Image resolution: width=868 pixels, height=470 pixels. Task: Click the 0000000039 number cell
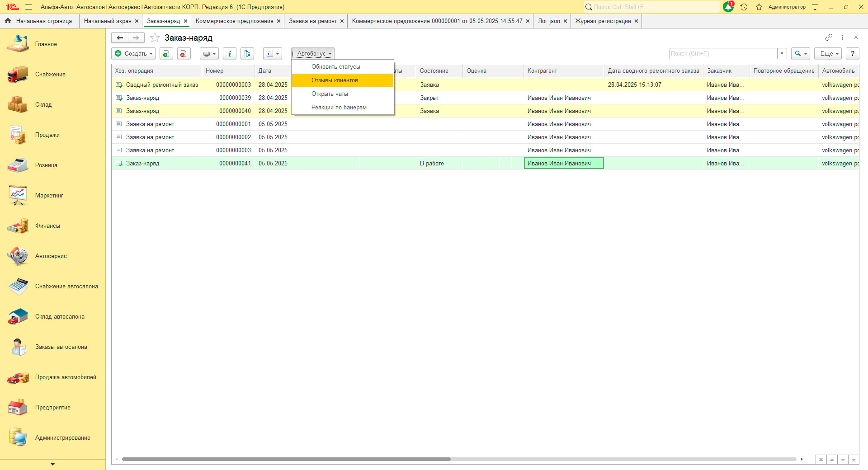click(x=228, y=98)
